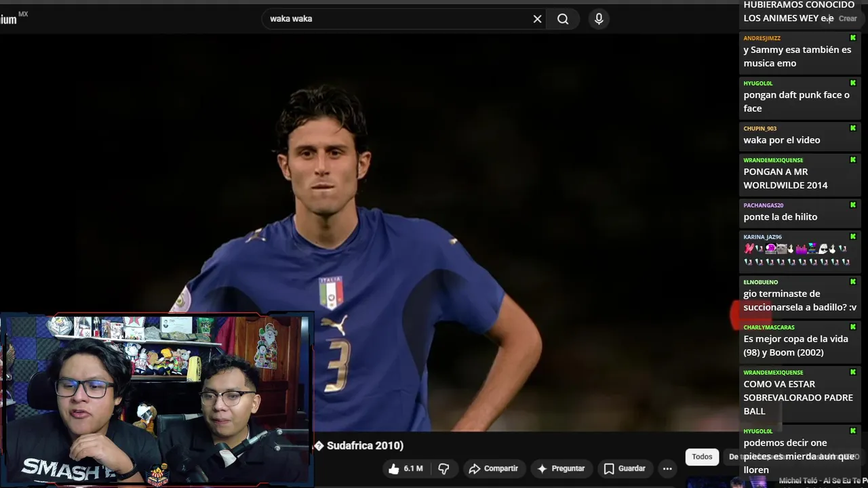Open the three-dot more actions menu
This screenshot has height=488, width=868.
pyautogui.click(x=667, y=468)
